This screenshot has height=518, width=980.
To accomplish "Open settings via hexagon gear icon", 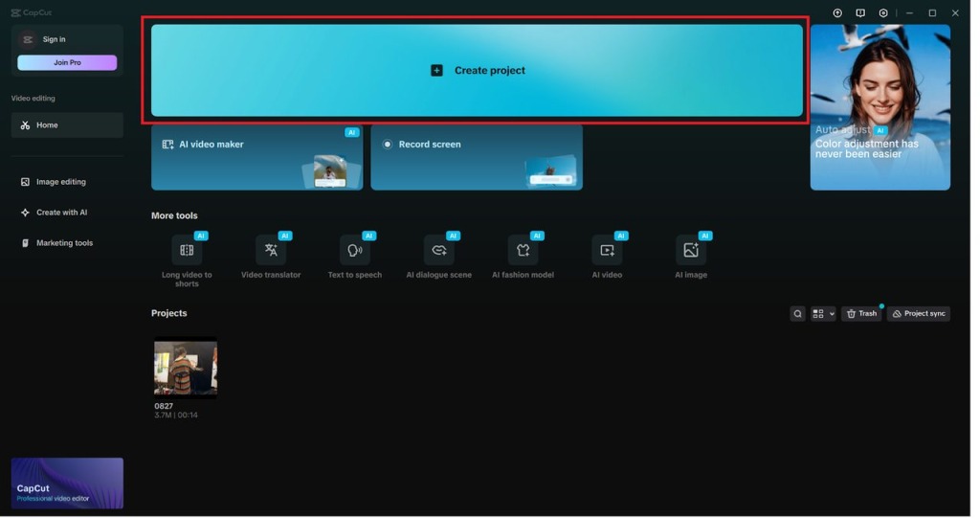I will tap(883, 13).
